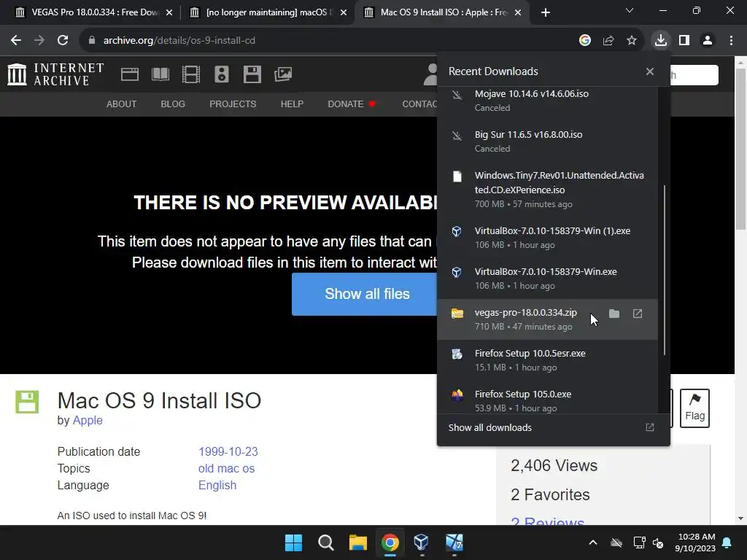Open VirtualBox-7.0.10-158379-Win (1).exe download

[x=548, y=238]
